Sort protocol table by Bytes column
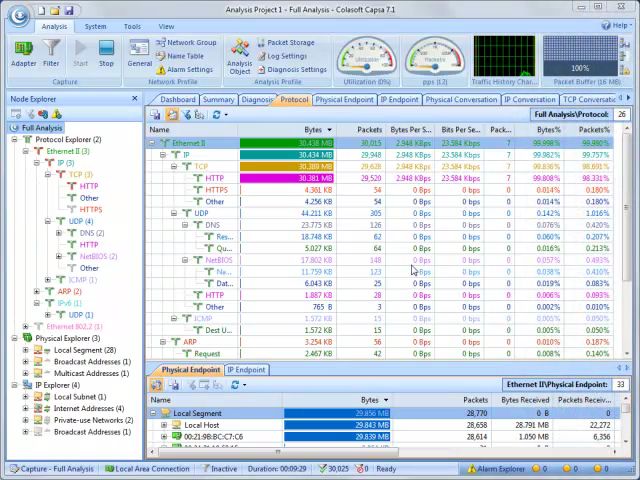The height and width of the screenshot is (480, 640). click(x=313, y=129)
